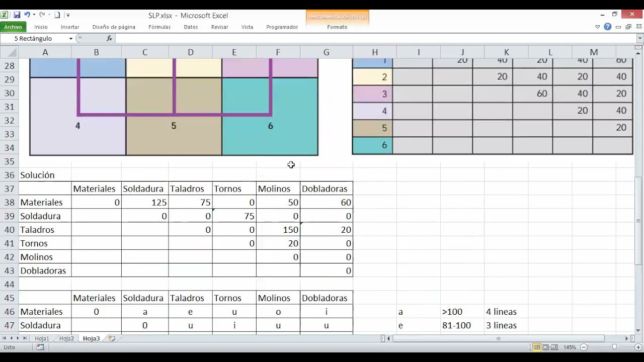Select cell containing 125

(145, 203)
